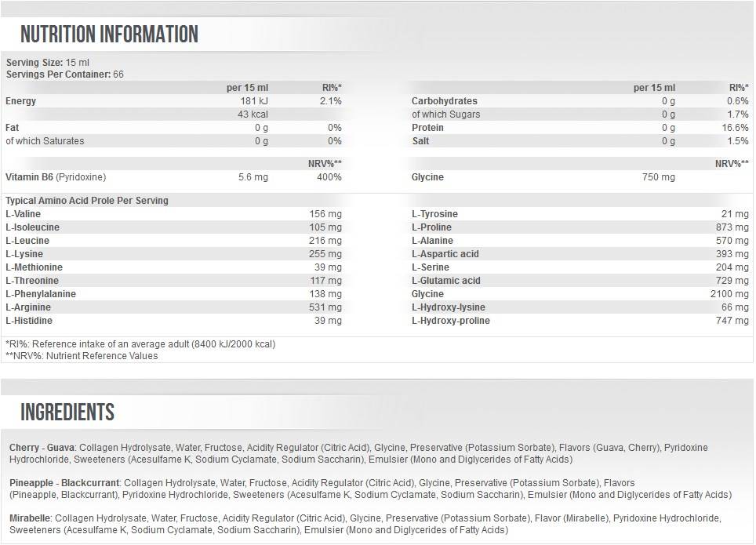Click the Ingredients heading
Viewport: 756px width, 545px height.
pos(67,412)
